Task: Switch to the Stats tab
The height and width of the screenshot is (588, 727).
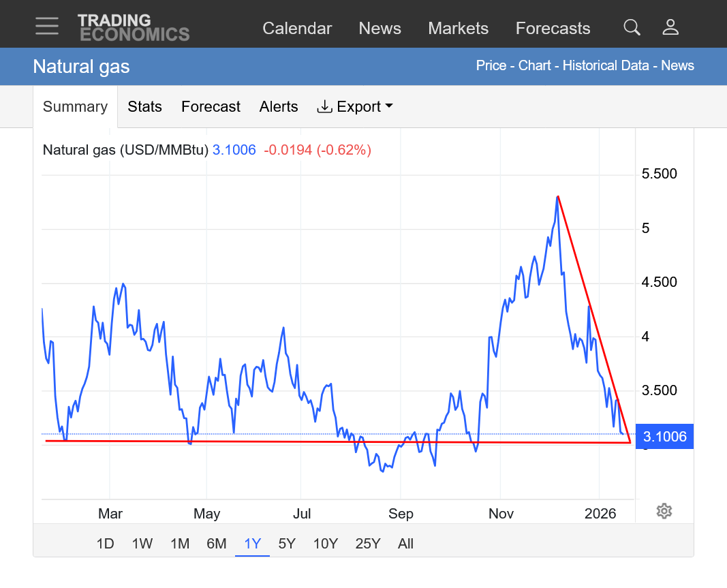Action: pyautogui.click(x=144, y=107)
